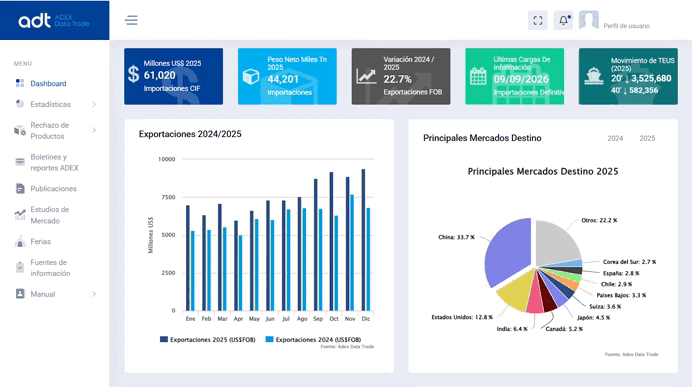Click the 'Chile: 2.9 %' label
Image resolution: width=692 pixels, height=388 pixels.
point(617,284)
